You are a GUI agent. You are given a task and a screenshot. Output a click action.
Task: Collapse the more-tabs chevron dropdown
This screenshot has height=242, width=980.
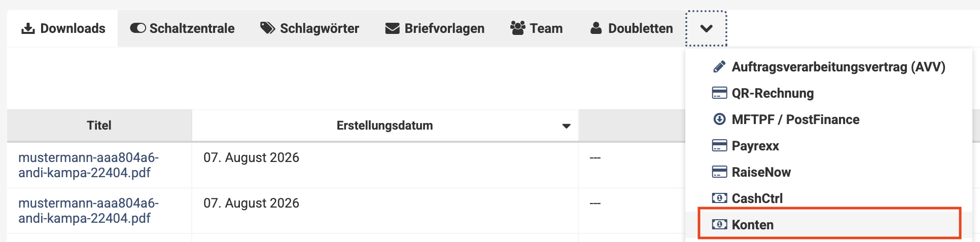click(707, 29)
